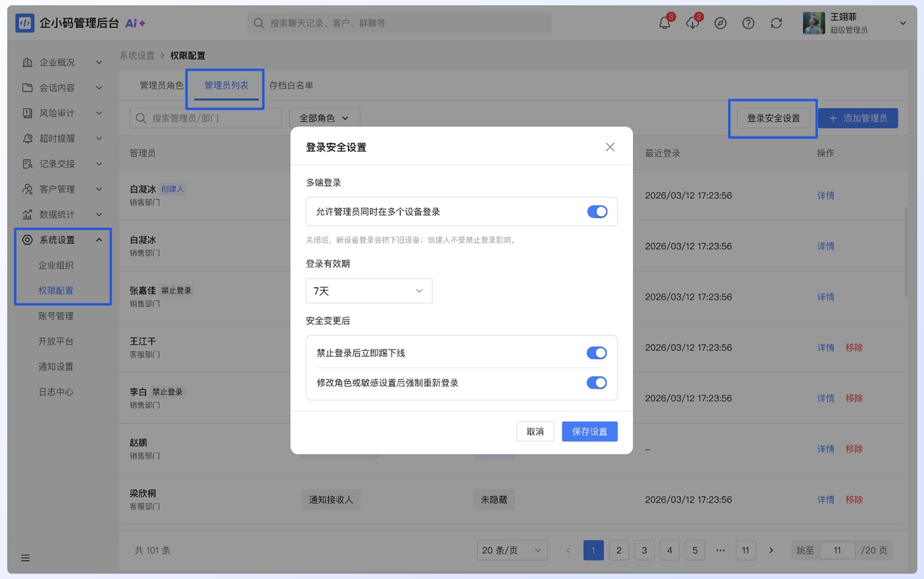Viewport: 924px width, 579px height.
Task: Click the 数据统计 chart icon
Action: 27,214
